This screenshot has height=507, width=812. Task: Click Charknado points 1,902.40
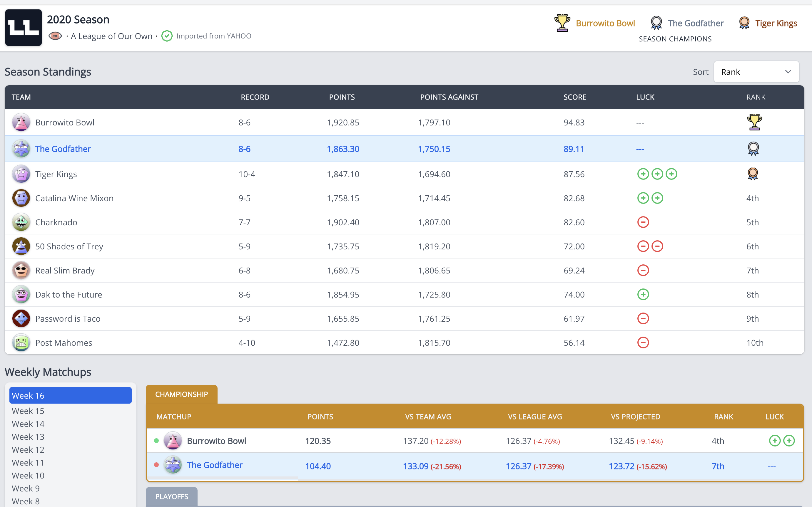tap(343, 222)
